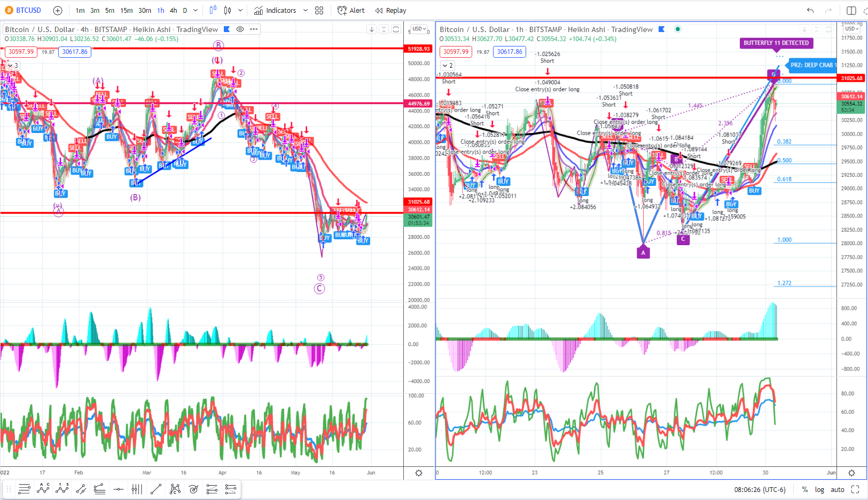The height and width of the screenshot is (500, 868).
Task: Expand the chart type dropdown
Action: coord(240,10)
